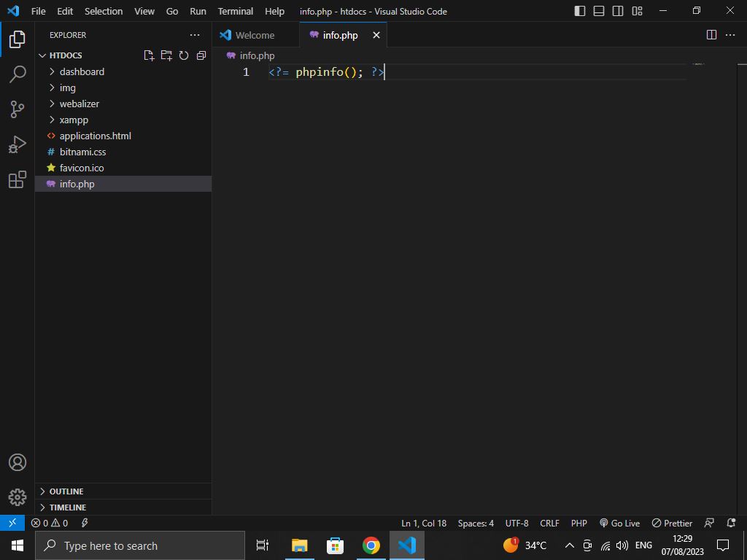Screen dimensions: 747x560
Task: Select info.php in the Explorer tree
Action: pyautogui.click(x=123, y=184)
